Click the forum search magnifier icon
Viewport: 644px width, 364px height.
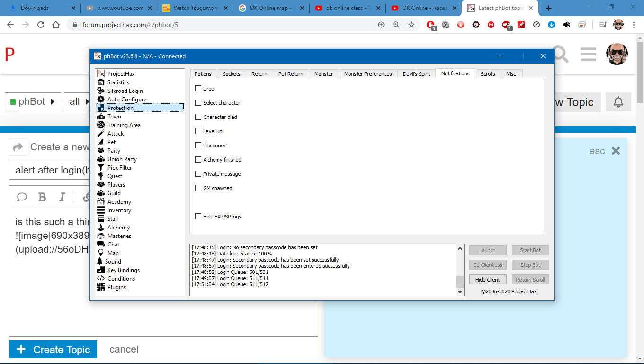pos(560,55)
